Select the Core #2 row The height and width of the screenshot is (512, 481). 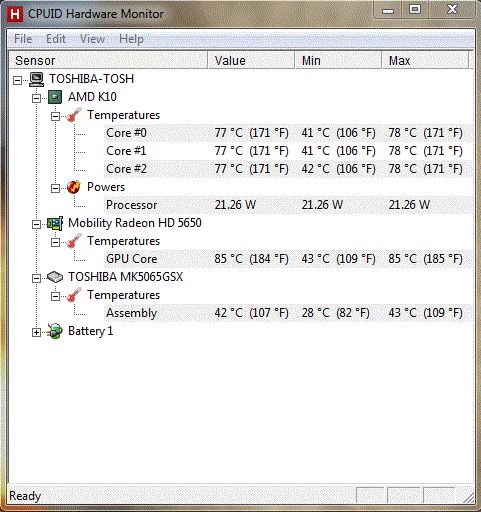[x=288, y=169]
